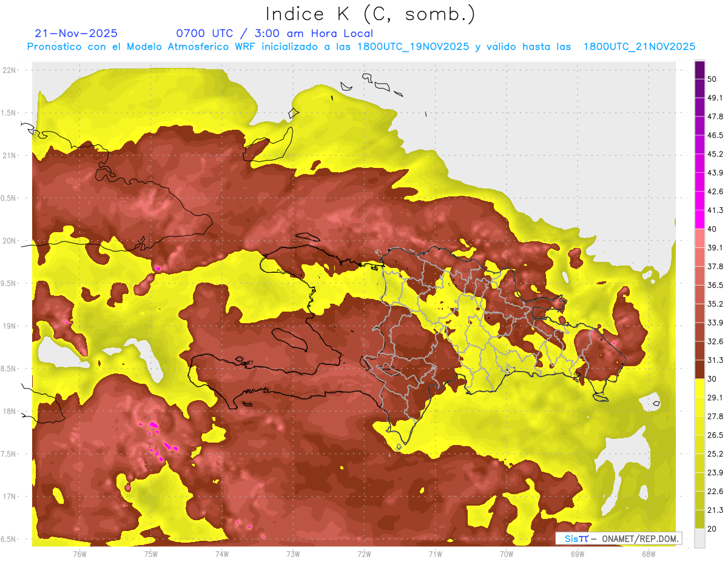The image size is (728, 562).
Task: Click the '43.9' color scale label
Action: pyautogui.click(x=715, y=173)
